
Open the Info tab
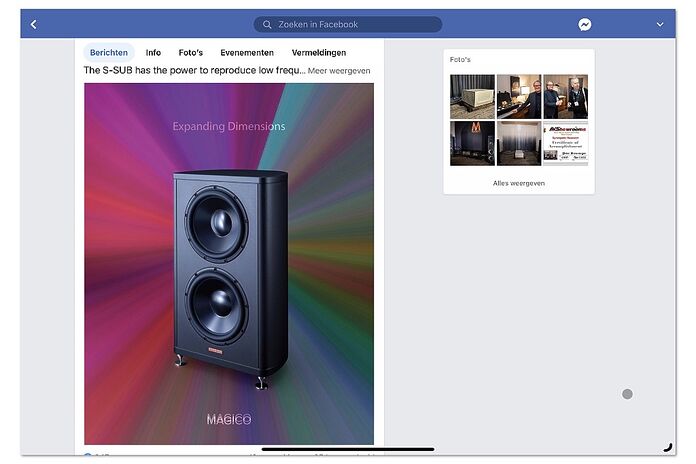click(x=153, y=52)
